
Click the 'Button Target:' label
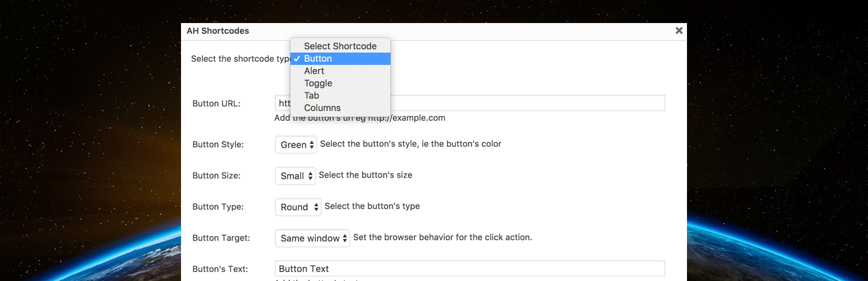click(221, 238)
